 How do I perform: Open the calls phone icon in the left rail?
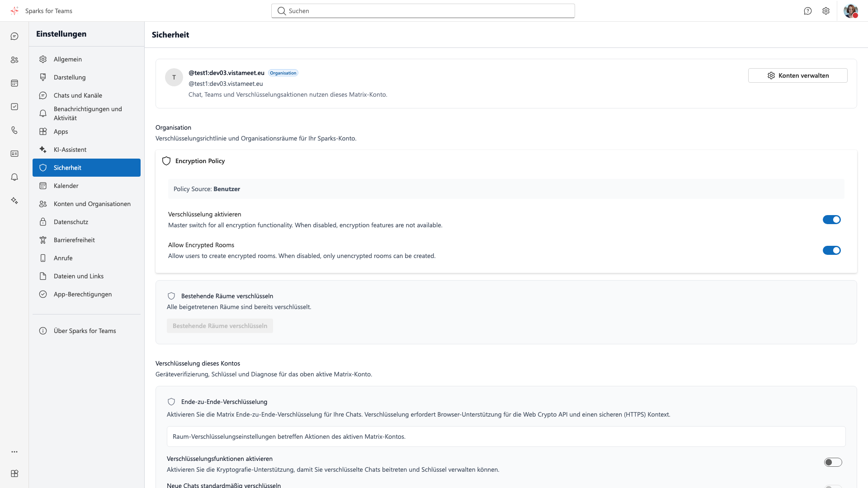[x=14, y=130]
